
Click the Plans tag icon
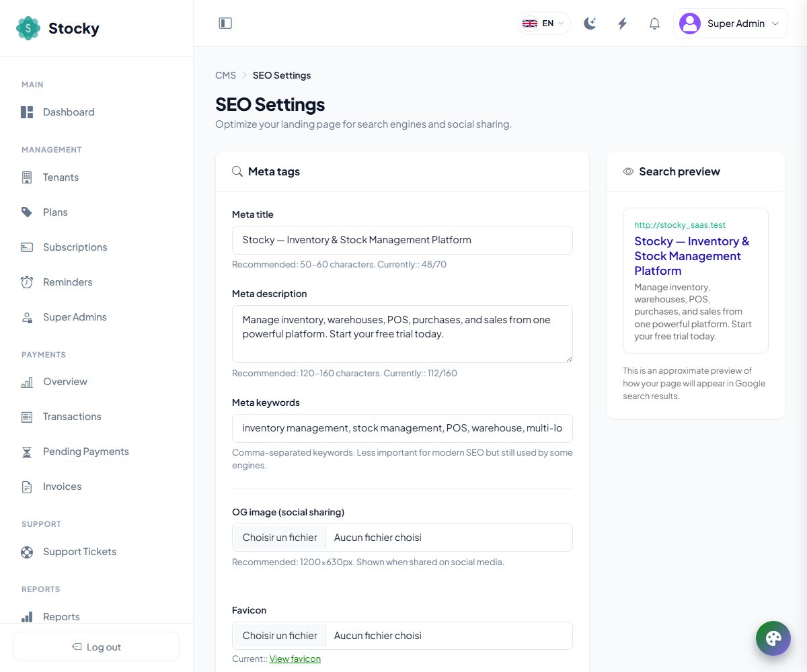pyautogui.click(x=27, y=212)
